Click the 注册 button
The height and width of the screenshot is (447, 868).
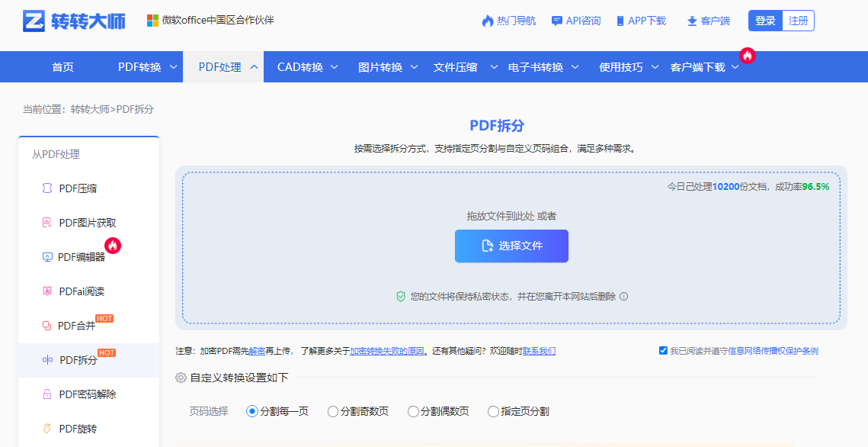798,21
